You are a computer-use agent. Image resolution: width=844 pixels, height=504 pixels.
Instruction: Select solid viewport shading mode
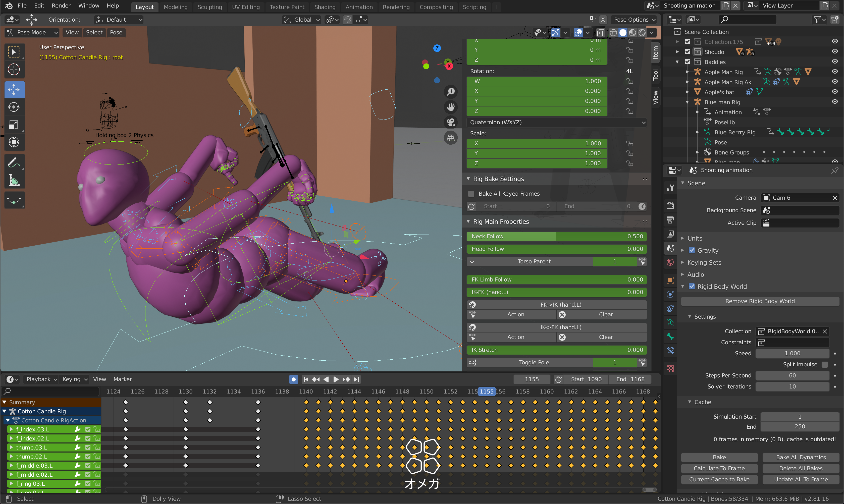623,33
